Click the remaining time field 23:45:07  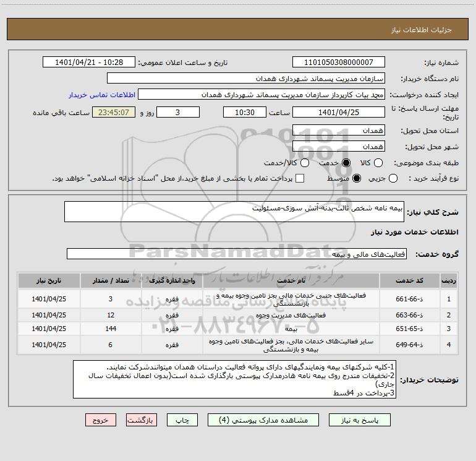pyautogui.click(x=114, y=112)
